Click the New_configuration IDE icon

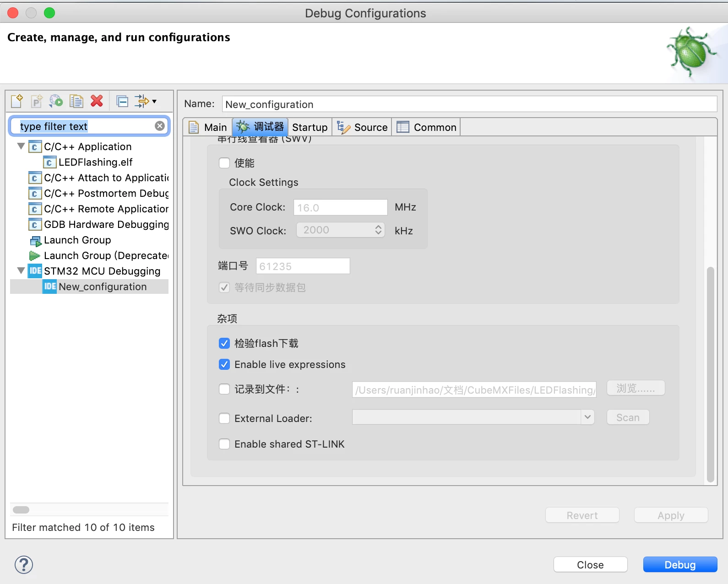49,287
